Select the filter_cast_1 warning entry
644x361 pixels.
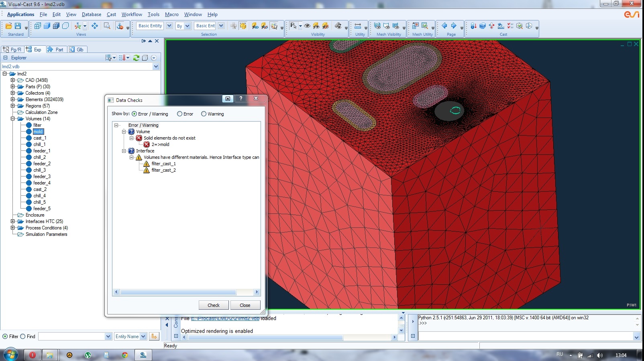[x=163, y=164]
